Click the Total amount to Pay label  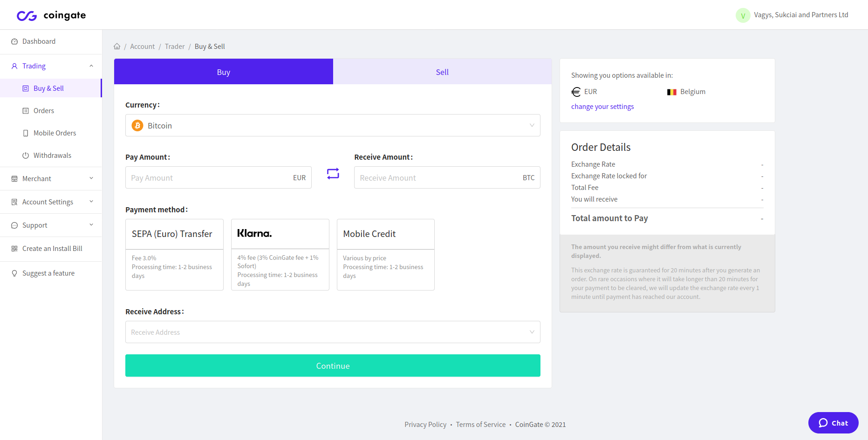click(609, 218)
